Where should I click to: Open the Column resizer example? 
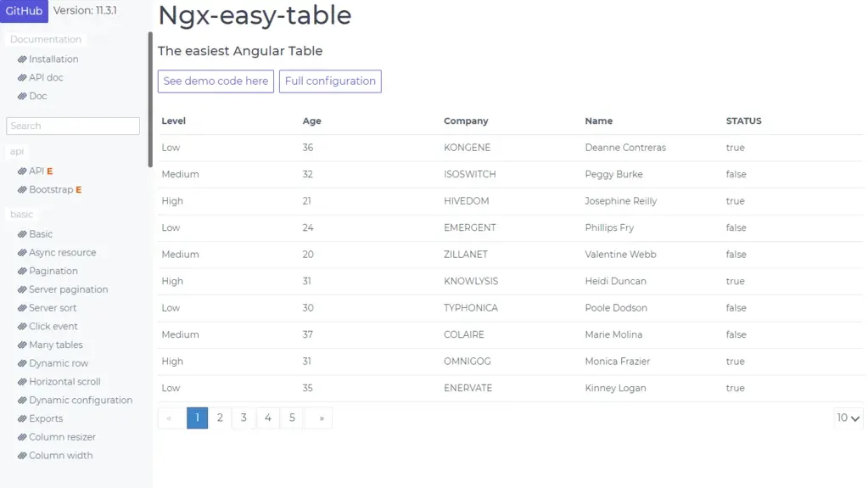63,437
